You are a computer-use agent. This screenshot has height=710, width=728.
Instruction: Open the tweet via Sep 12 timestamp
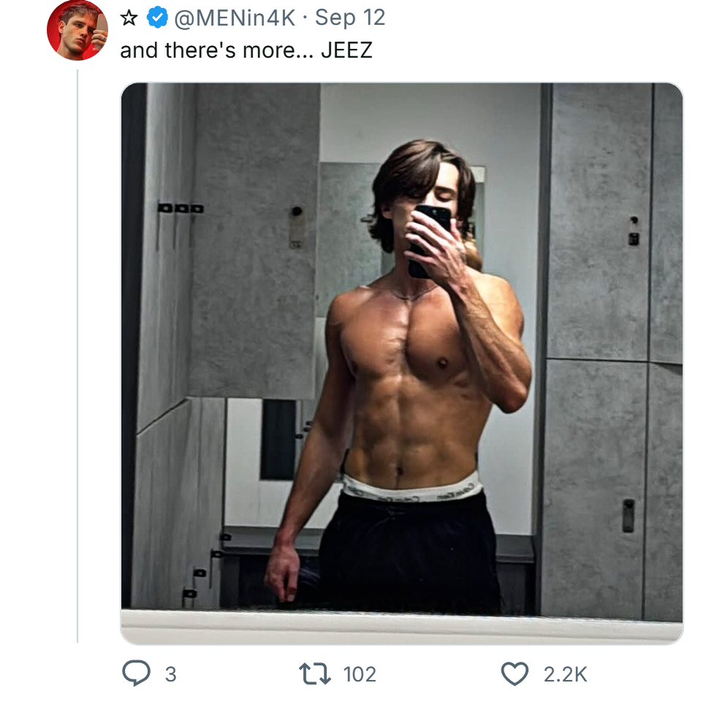pos(350,18)
